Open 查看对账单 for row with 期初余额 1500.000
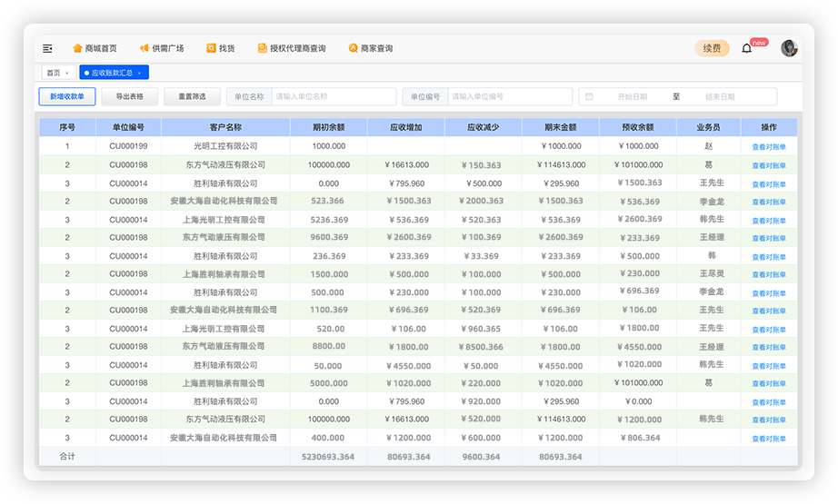 769,274
